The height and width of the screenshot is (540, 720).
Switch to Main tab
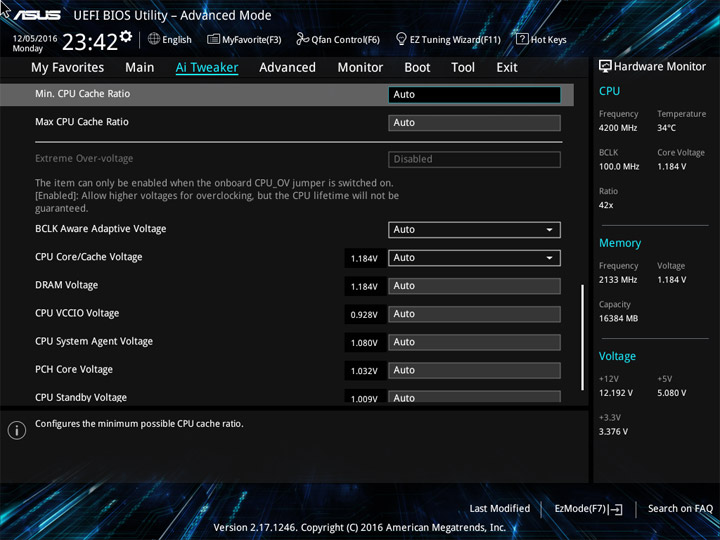point(140,68)
